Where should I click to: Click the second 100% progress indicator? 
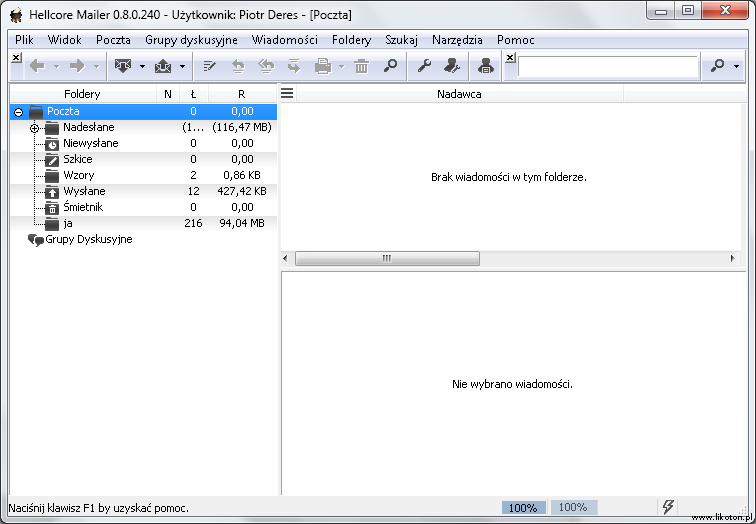tap(573, 507)
